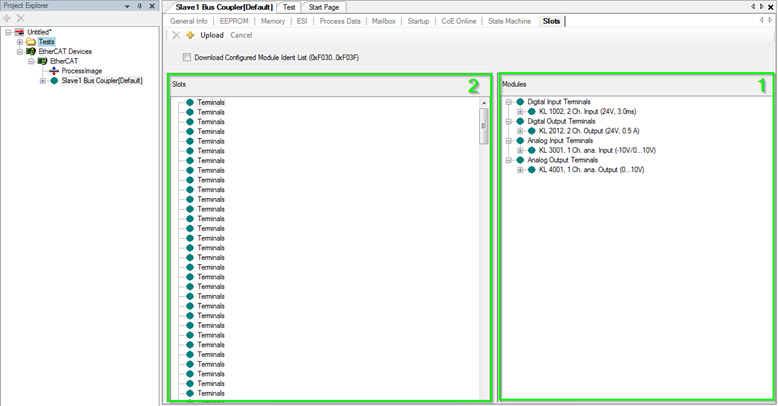This screenshot has height=406, width=778.
Task: Collapse Digital Output Terminals group
Action: click(x=509, y=121)
